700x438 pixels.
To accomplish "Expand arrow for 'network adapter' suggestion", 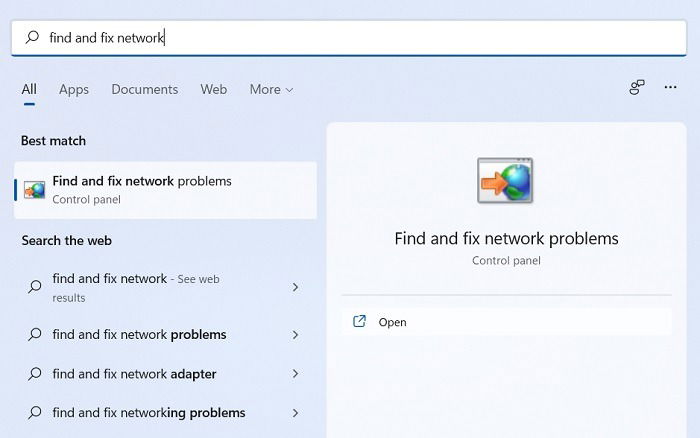I will 295,374.
